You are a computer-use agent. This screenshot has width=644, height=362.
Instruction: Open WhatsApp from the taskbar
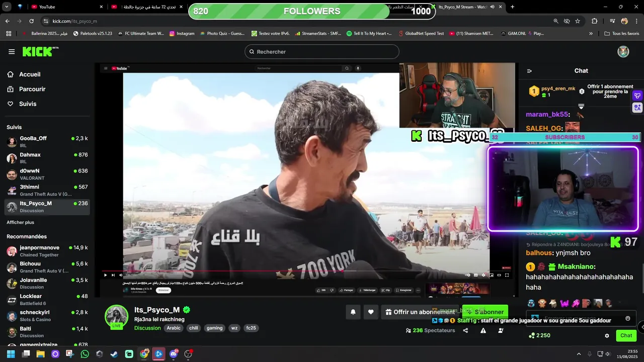[x=85, y=354]
